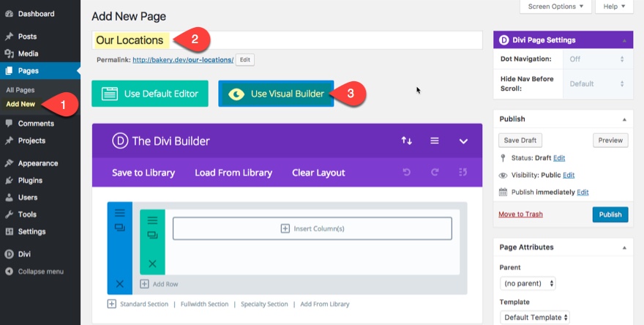644x325 pixels.
Task: Collapse the Divi Builder with chevron
Action: [463, 141]
